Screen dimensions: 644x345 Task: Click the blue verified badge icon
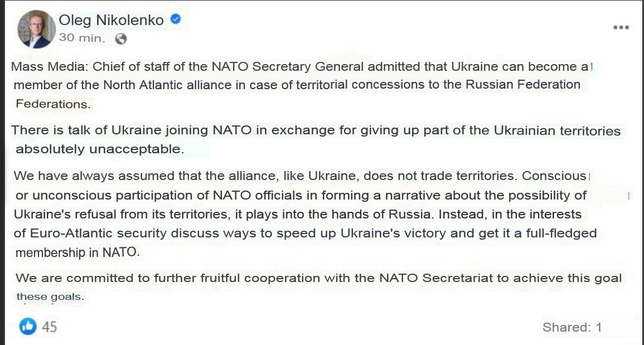(176, 20)
